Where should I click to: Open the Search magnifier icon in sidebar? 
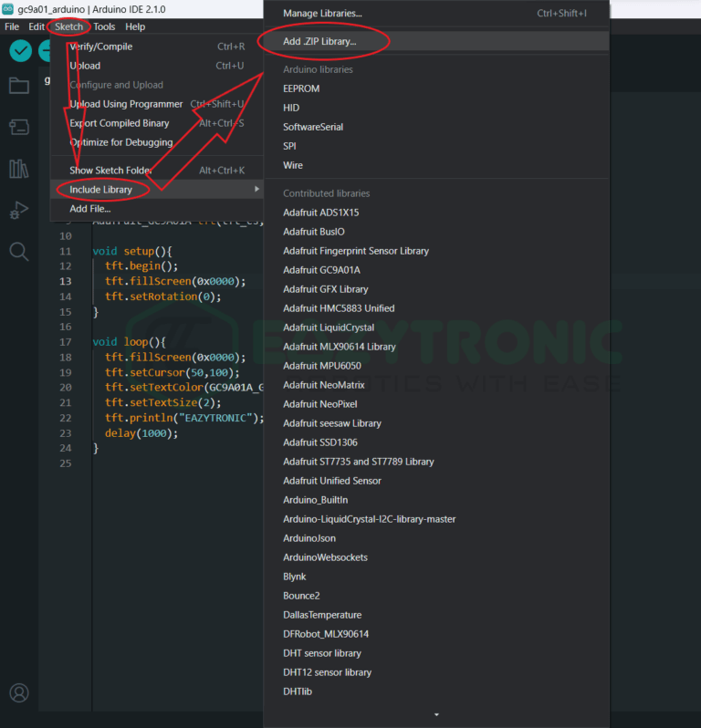point(18,251)
